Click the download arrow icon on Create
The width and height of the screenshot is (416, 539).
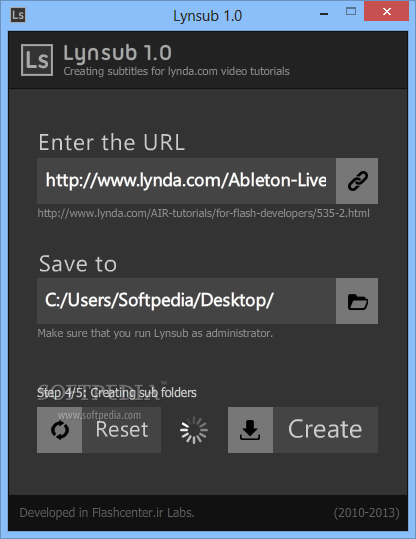click(250, 430)
